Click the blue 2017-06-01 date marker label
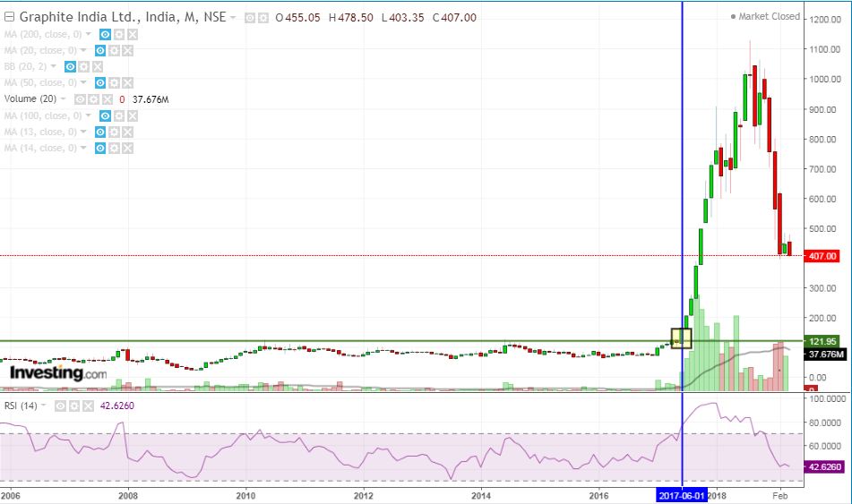 [x=682, y=495]
